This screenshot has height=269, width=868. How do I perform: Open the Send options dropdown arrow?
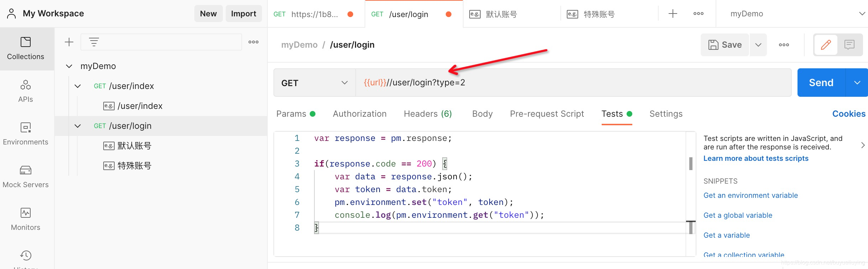click(857, 83)
